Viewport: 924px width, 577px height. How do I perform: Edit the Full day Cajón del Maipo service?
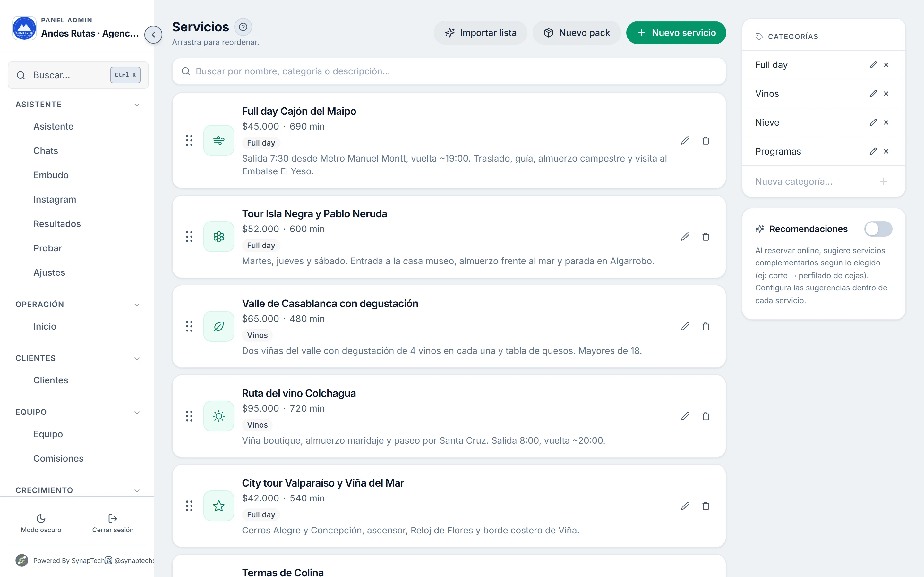coord(685,140)
